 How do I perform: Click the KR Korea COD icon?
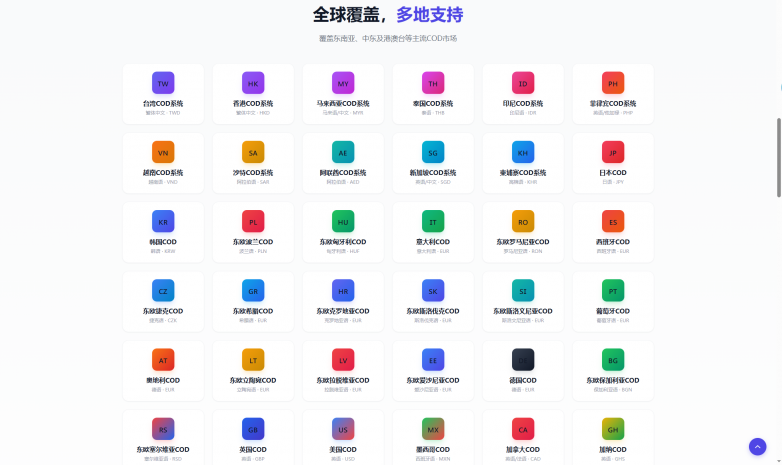pyautogui.click(x=163, y=222)
